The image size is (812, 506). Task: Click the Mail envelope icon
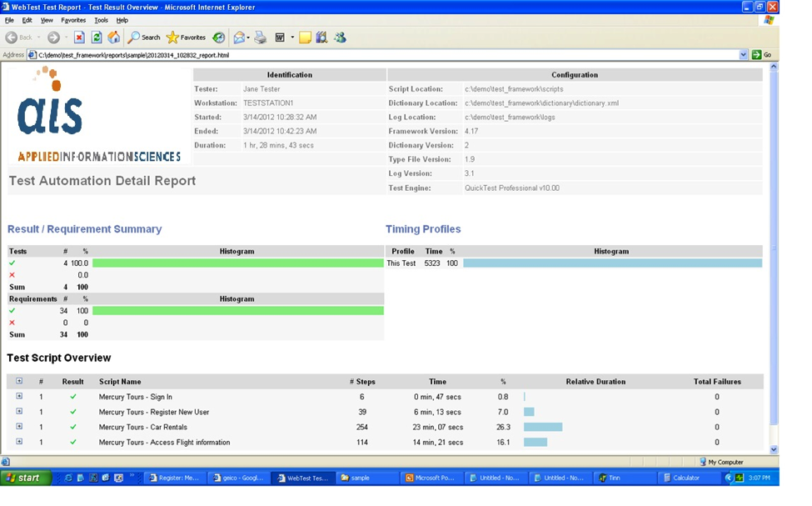(240, 38)
